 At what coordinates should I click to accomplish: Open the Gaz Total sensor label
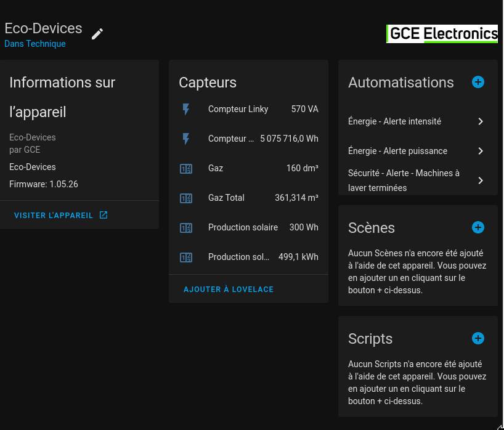click(226, 198)
